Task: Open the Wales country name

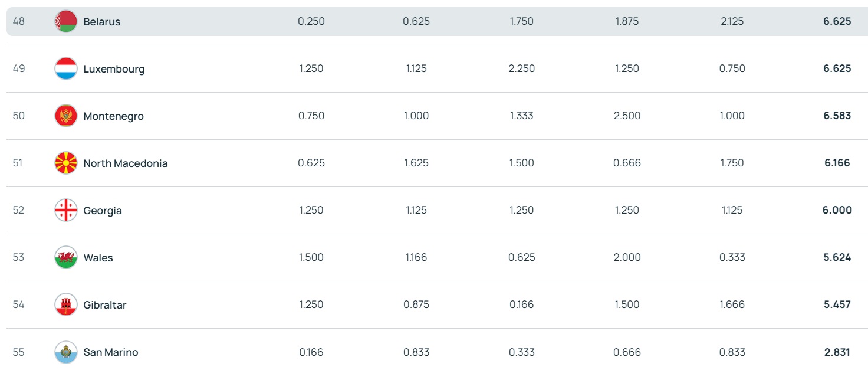Action: (x=98, y=258)
